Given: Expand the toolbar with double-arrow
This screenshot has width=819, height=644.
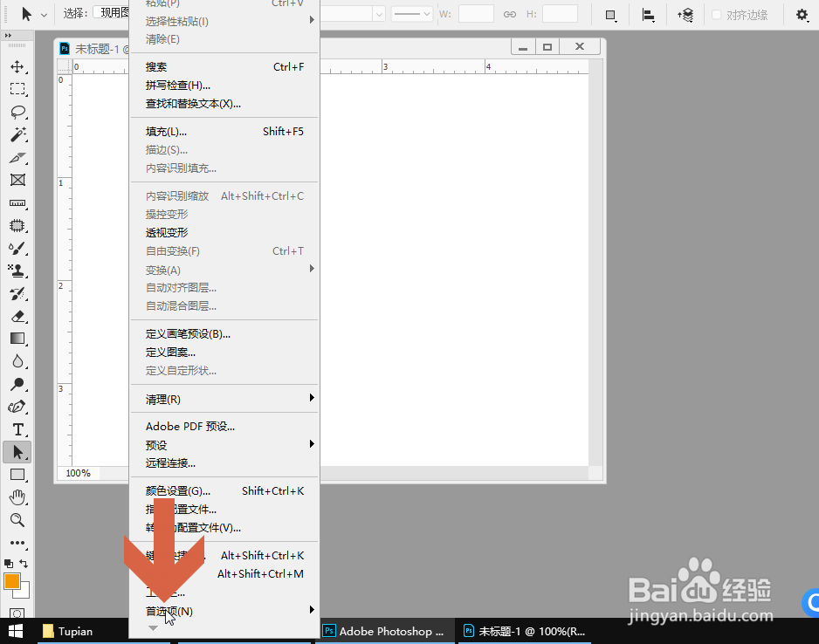Looking at the screenshot, I should 7,35.
